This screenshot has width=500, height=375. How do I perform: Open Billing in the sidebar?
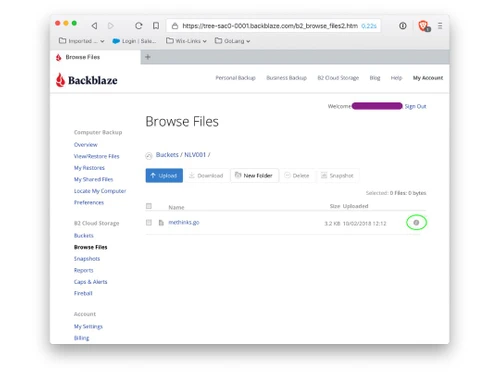(x=81, y=338)
